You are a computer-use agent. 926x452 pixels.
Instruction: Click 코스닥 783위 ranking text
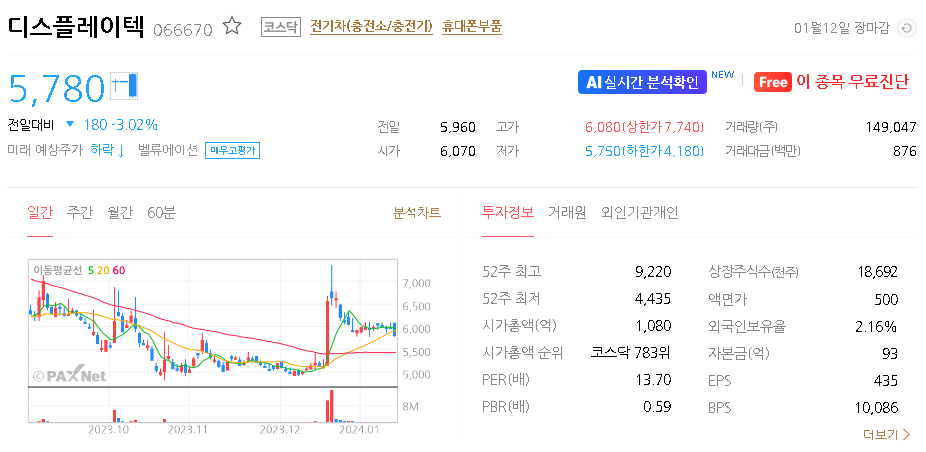(631, 353)
